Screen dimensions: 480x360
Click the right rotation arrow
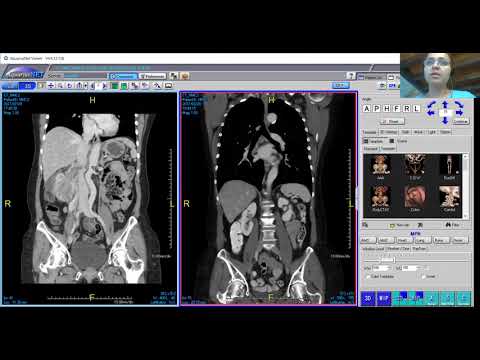pyautogui.click(x=459, y=113)
